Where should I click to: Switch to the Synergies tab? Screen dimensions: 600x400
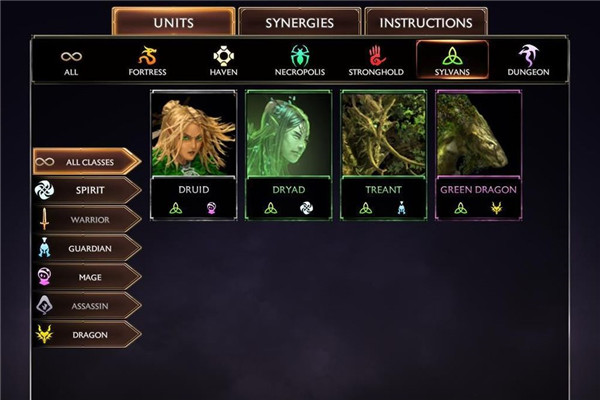300,22
